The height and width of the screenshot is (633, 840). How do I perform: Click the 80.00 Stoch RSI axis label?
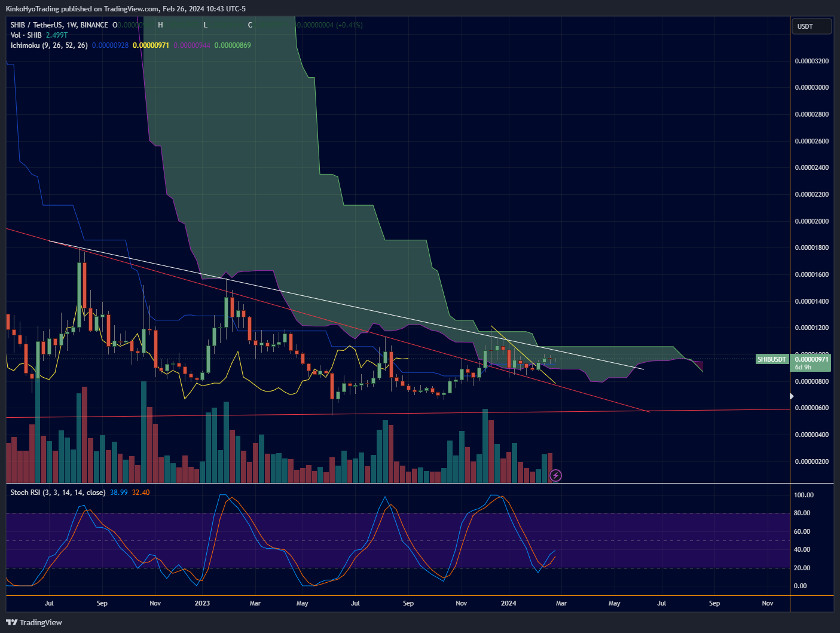click(x=802, y=513)
